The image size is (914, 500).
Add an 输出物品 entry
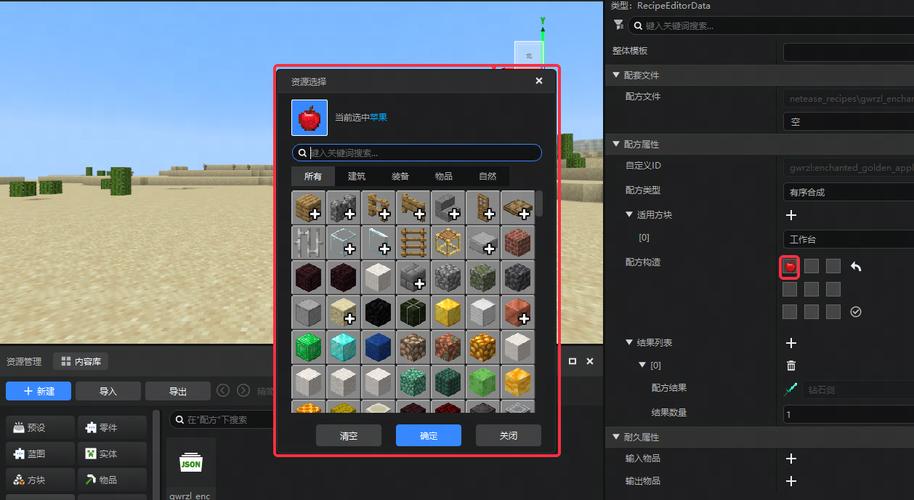(791, 481)
